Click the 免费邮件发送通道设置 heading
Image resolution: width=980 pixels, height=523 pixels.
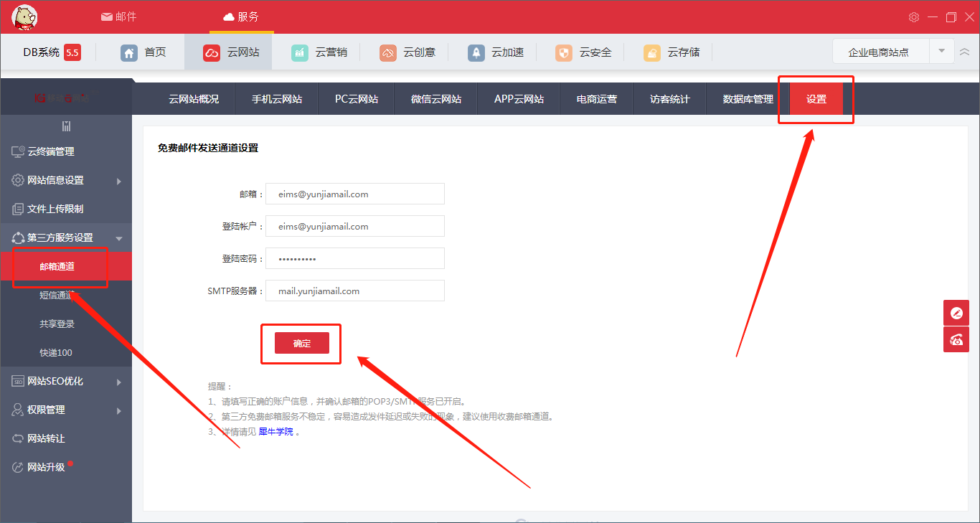[208, 148]
